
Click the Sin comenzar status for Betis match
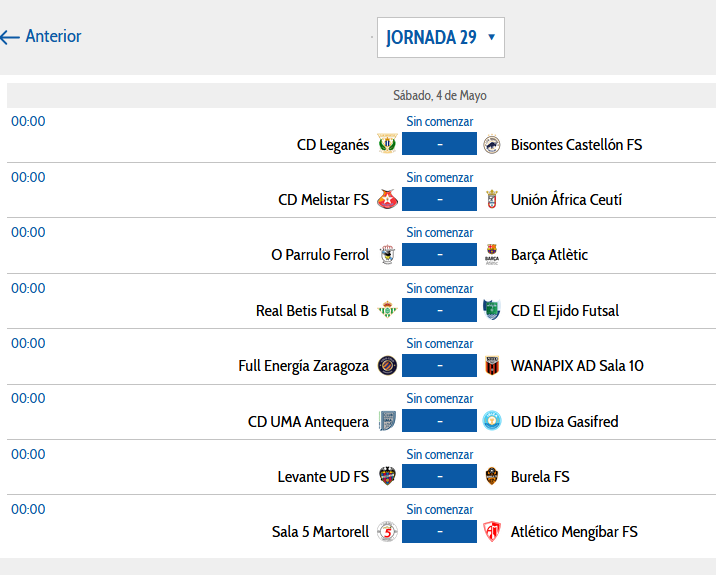coord(439,288)
